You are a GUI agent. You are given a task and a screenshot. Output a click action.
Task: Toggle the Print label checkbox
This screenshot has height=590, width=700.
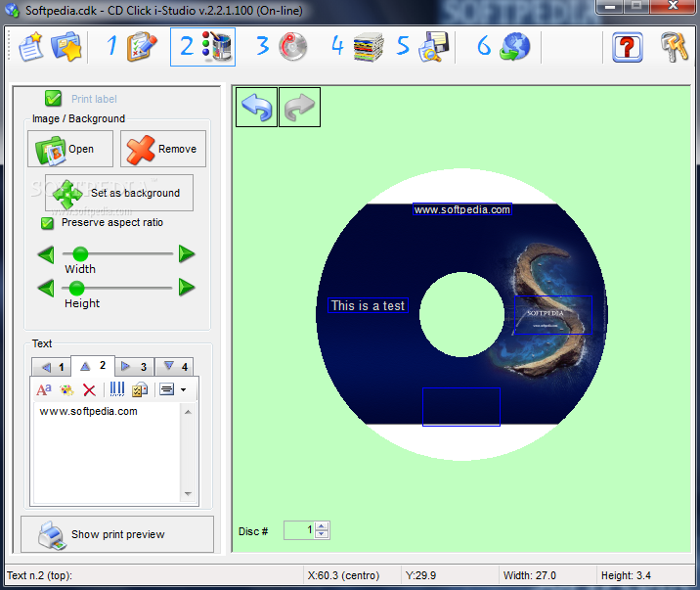pyautogui.click(x=53, y=98)
